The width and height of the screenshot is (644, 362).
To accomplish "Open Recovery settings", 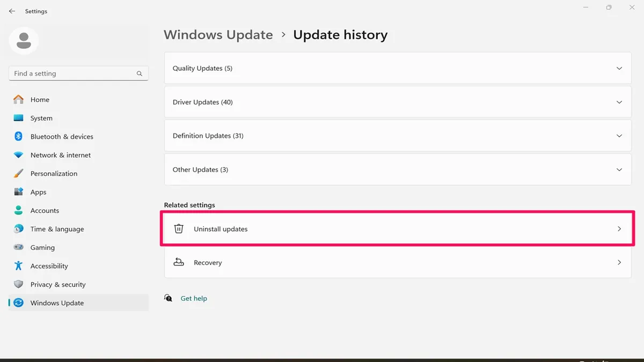I will (x=398, y=263).
